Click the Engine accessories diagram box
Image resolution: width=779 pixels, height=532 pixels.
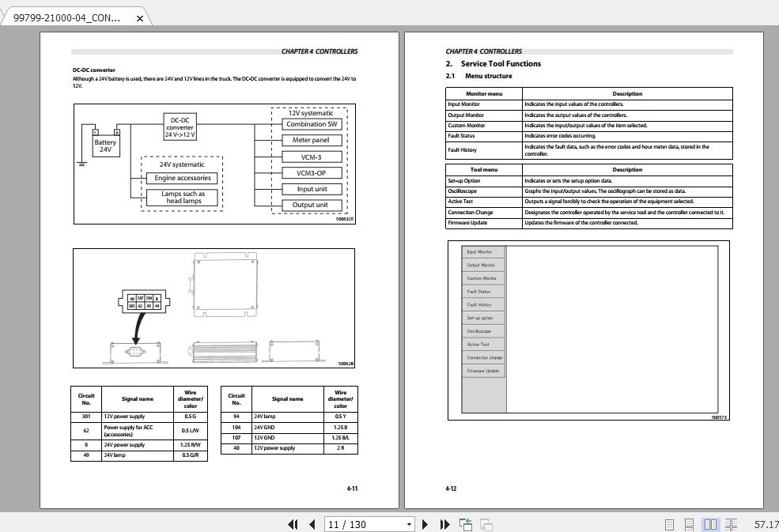click(x=183, y=178)
